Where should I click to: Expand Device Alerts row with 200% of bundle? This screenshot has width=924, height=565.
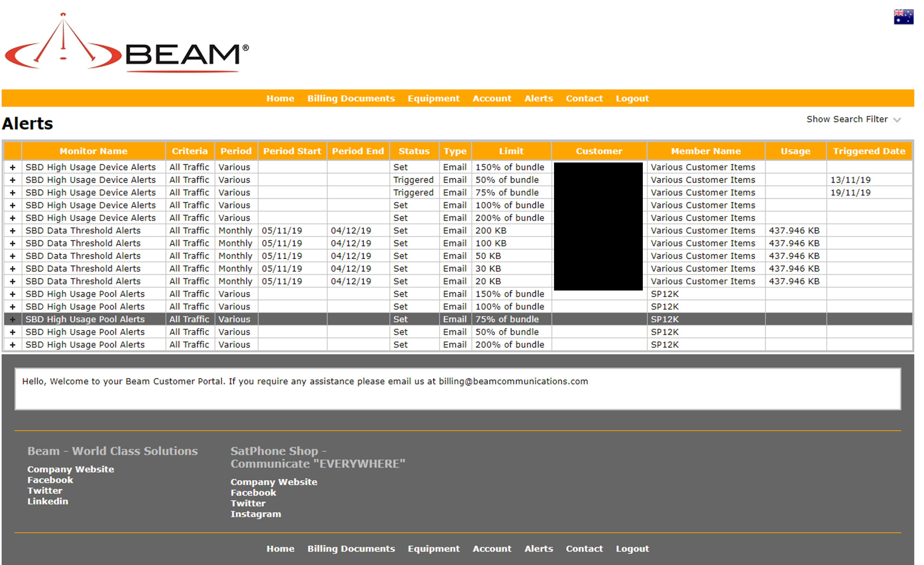[x=12, y=218]
